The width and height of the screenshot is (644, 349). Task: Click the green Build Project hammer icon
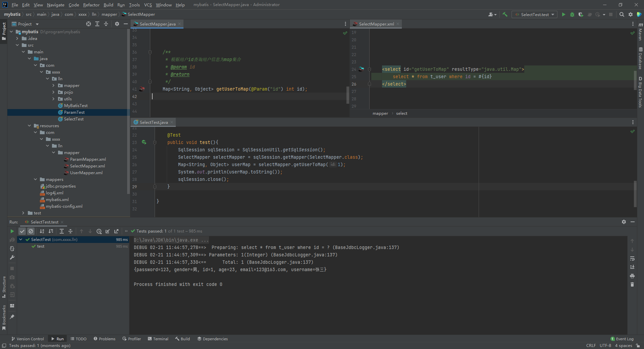[x=505, y=14]
